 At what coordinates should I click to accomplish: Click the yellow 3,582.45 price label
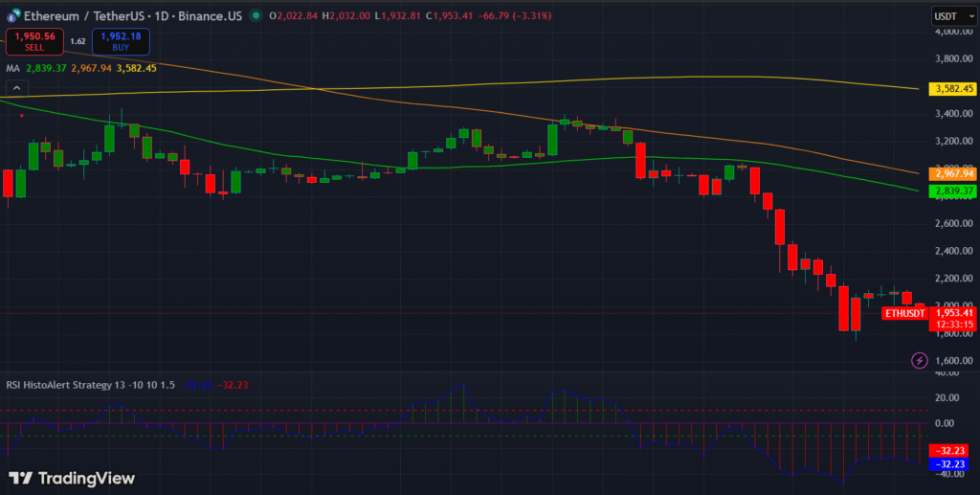point(953,89)
